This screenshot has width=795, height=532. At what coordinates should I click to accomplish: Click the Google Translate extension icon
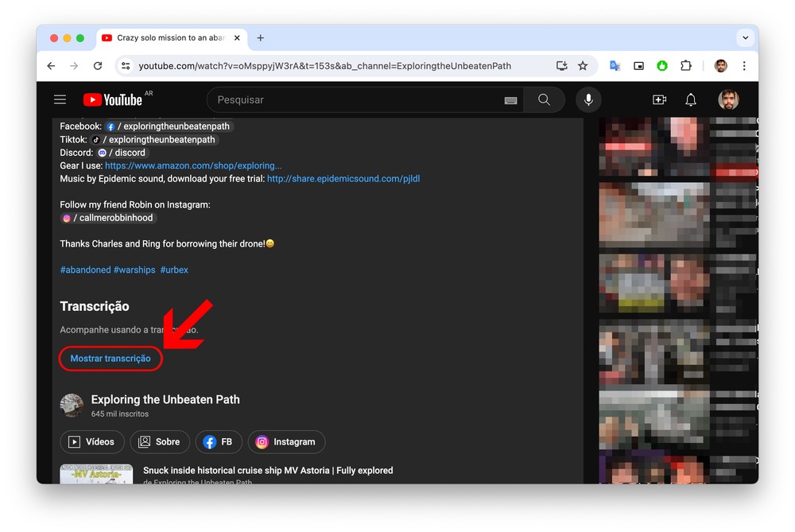point(615,66)
